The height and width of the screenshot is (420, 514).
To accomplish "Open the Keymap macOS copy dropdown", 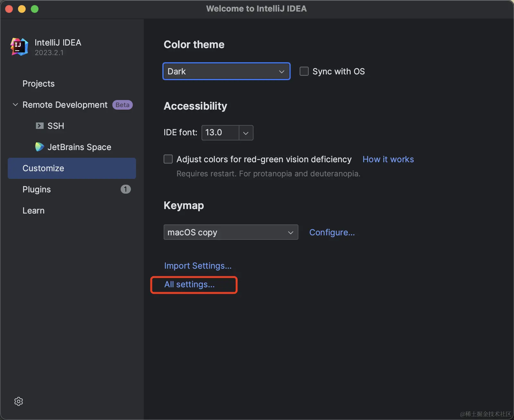I will 231,232.
